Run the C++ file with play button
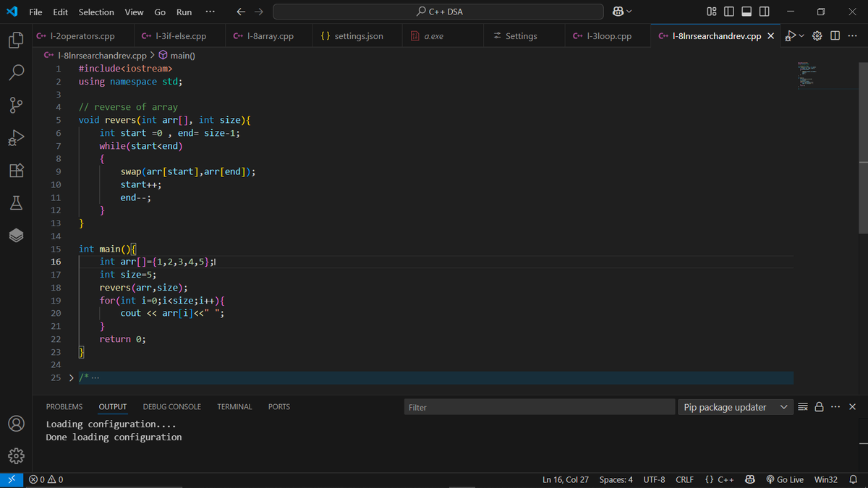Image resolution: width=868 pixels, height=488 pixels. (x=791, y=36)
